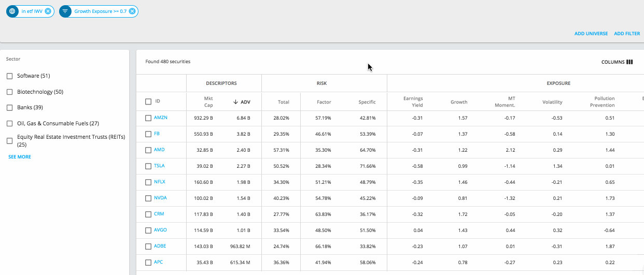This screenshot has height=275, width=644.
Task: Open the AMD security link
Action: [160, 150]
